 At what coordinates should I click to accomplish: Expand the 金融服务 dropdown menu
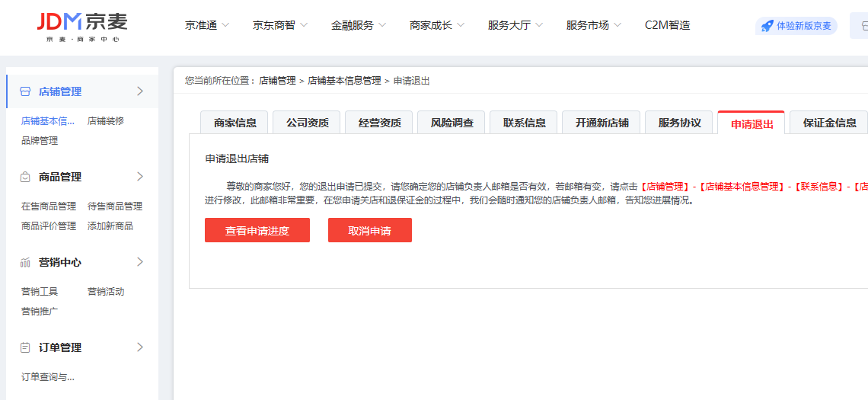(359, 25)
